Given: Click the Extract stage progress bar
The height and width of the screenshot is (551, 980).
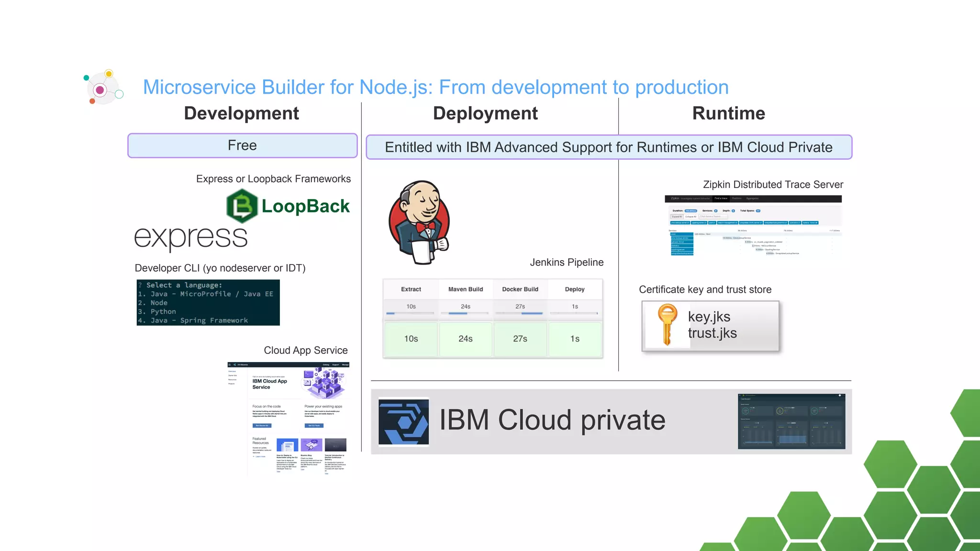Looking at the screenshot, I should pyautogui.click(x=410, y=313).
